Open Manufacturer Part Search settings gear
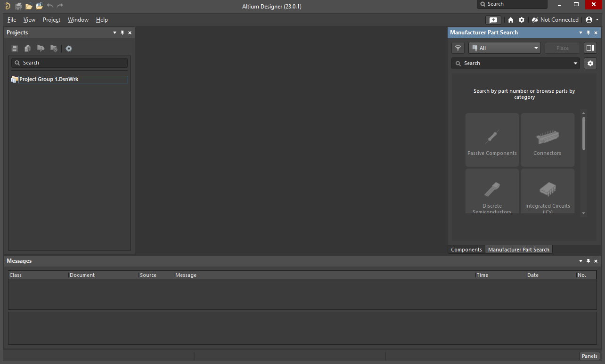 pyautogui.click(x=590, y=63)
